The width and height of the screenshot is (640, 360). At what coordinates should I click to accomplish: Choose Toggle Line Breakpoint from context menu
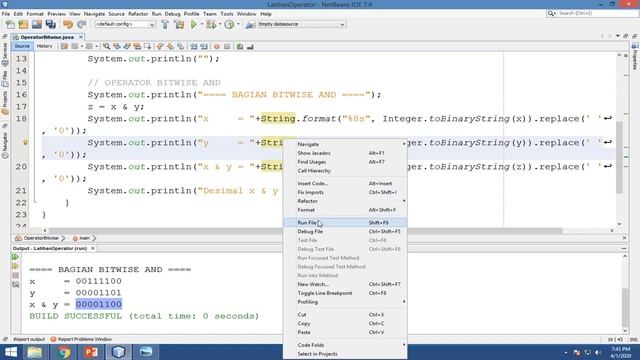point(345,293)
